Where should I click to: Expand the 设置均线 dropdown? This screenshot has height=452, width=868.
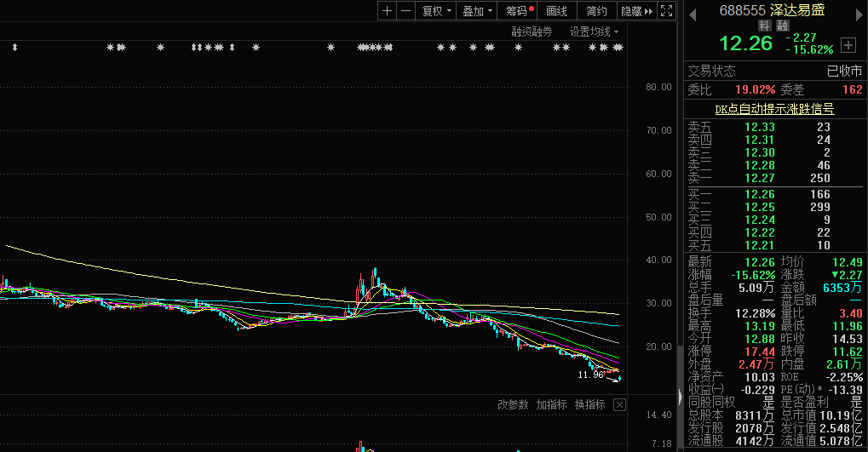point(594,31)
